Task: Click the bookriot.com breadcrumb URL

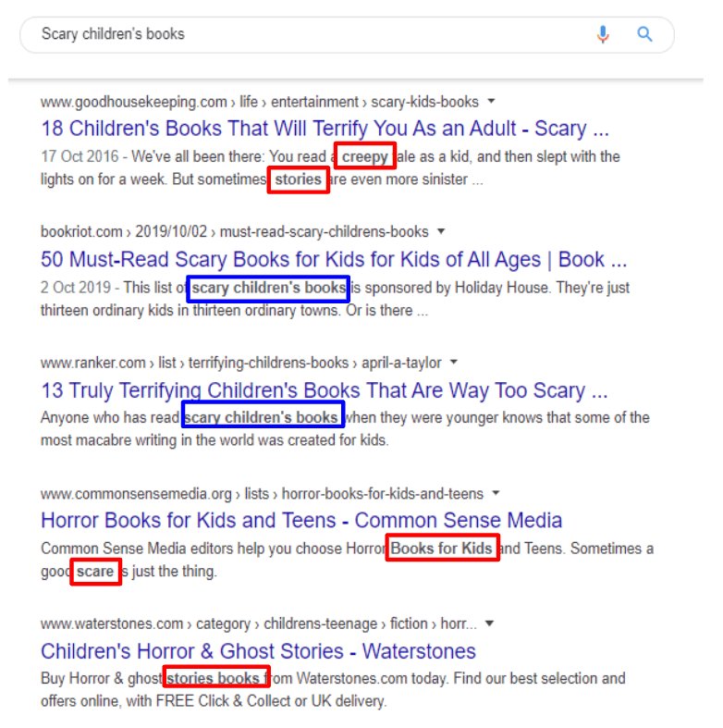Action: [234, 231]
